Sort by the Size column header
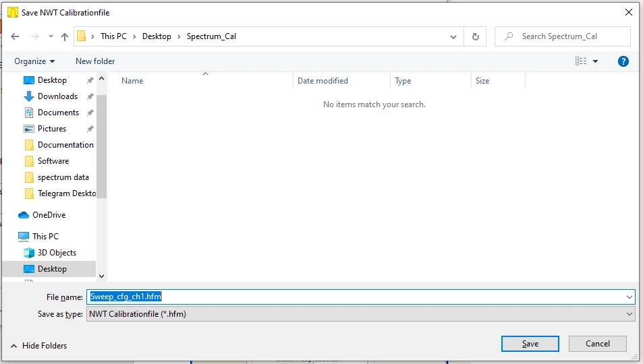643x364 pixels. (x=498, y=81)
